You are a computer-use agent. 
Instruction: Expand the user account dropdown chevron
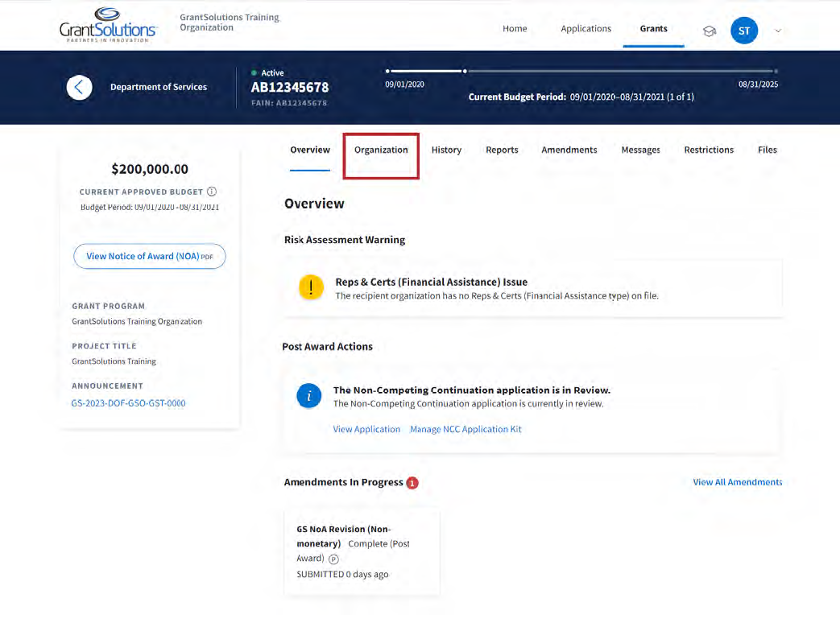778,31
